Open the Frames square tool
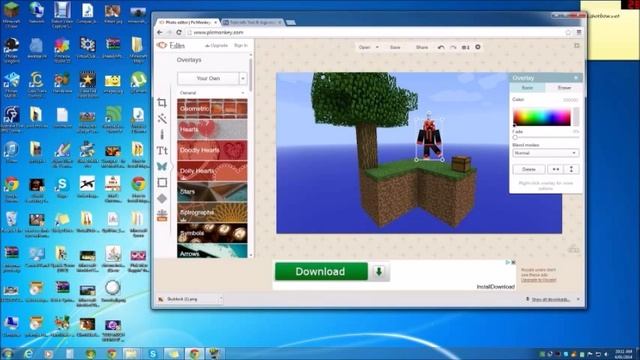Image resolution: width=640 pixels, height=360 pixels. point(162,182)
